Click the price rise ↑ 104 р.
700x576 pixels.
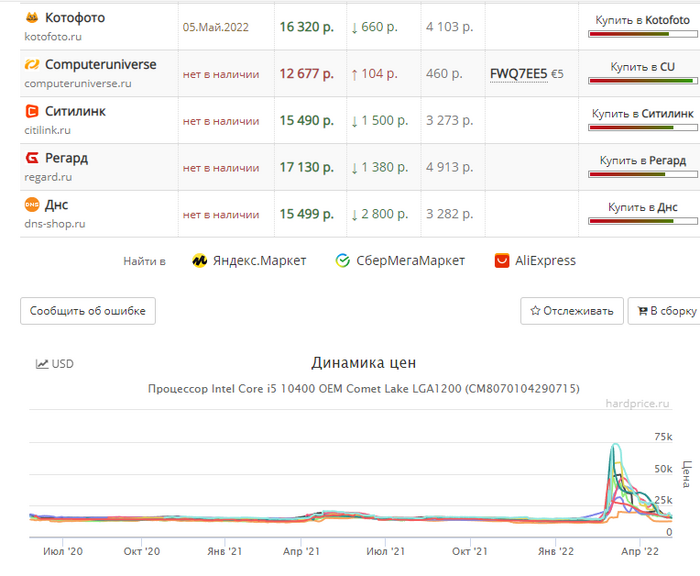(x=374, y=74)
